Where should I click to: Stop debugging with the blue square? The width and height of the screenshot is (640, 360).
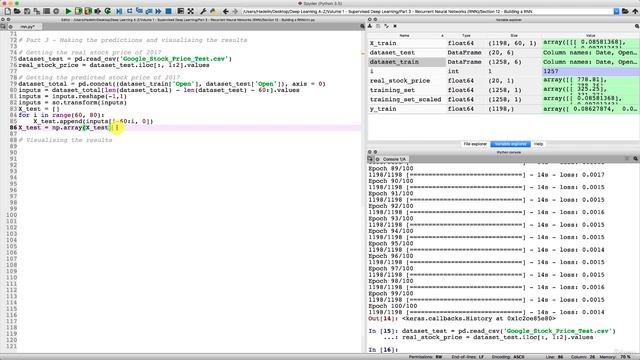[168, 11]
